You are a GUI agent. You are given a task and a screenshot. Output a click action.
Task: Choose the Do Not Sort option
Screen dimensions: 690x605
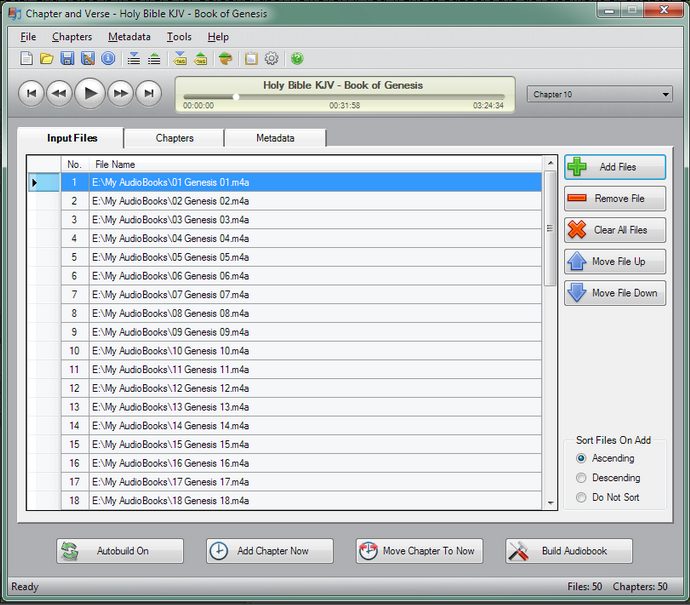pyautogui.click(x=581, y=497)
